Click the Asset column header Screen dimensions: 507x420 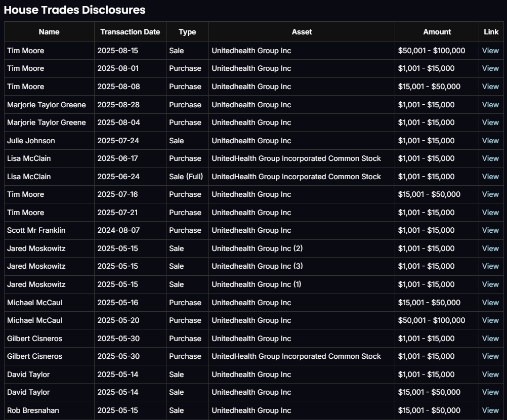tap(302, 32)
